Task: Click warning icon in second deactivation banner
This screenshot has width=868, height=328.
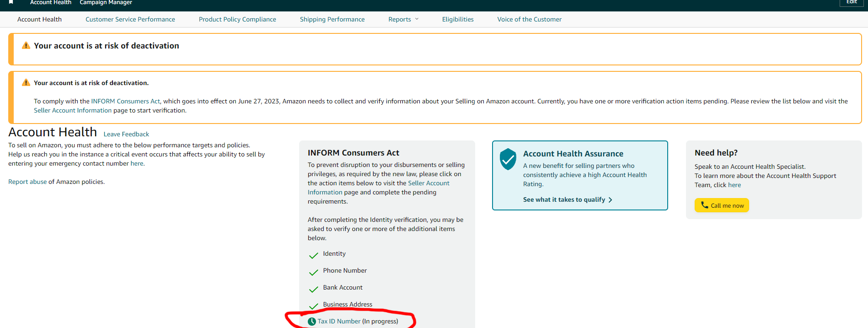Action: pos(26,83)
